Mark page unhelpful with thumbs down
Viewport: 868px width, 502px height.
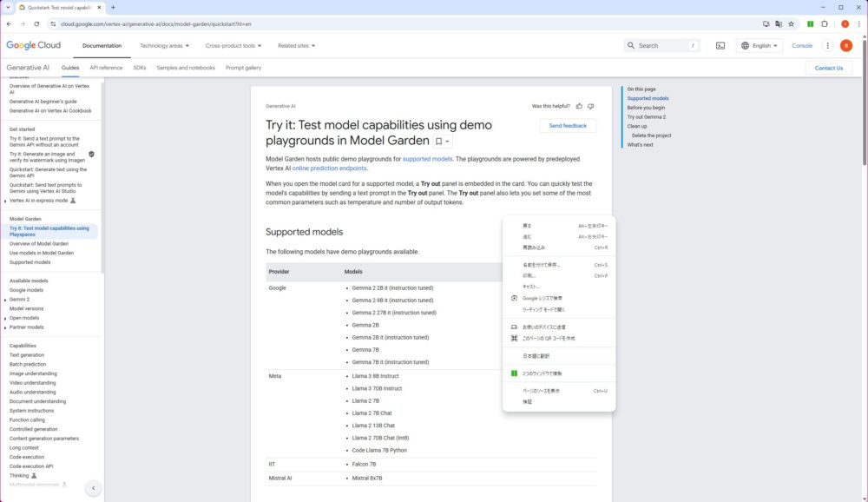(x=590, y=106)
